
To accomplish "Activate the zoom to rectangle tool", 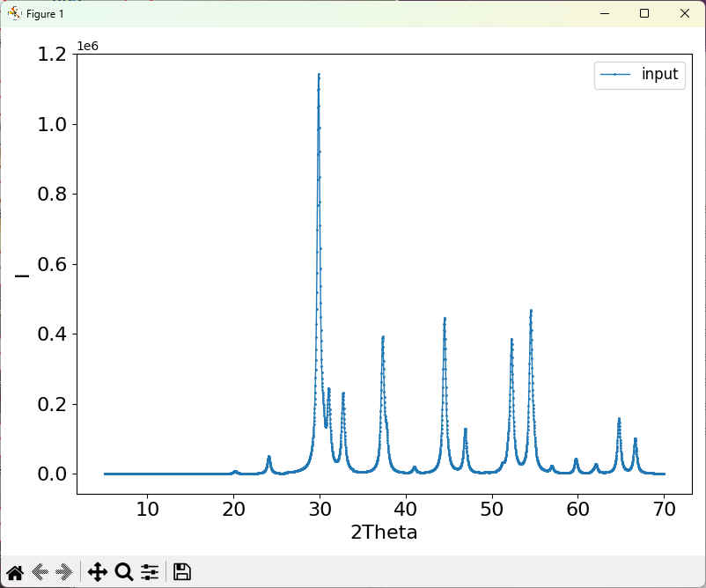I will (124, 572).
